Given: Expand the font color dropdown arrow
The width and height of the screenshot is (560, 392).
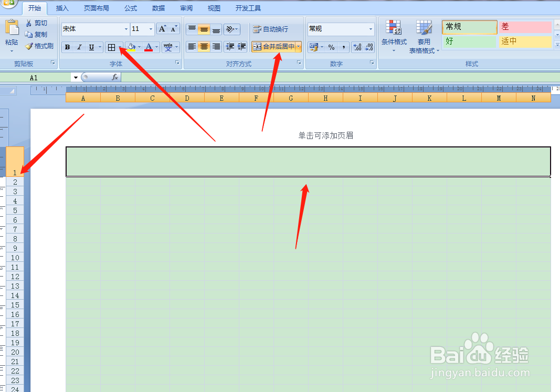Looking at the screenshot, I should 157,47.
